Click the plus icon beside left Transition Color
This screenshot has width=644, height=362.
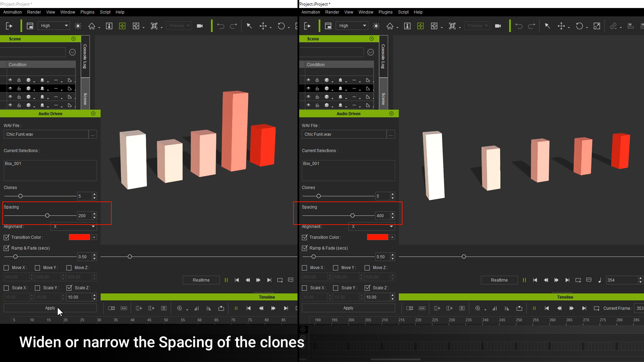(94, 237)
